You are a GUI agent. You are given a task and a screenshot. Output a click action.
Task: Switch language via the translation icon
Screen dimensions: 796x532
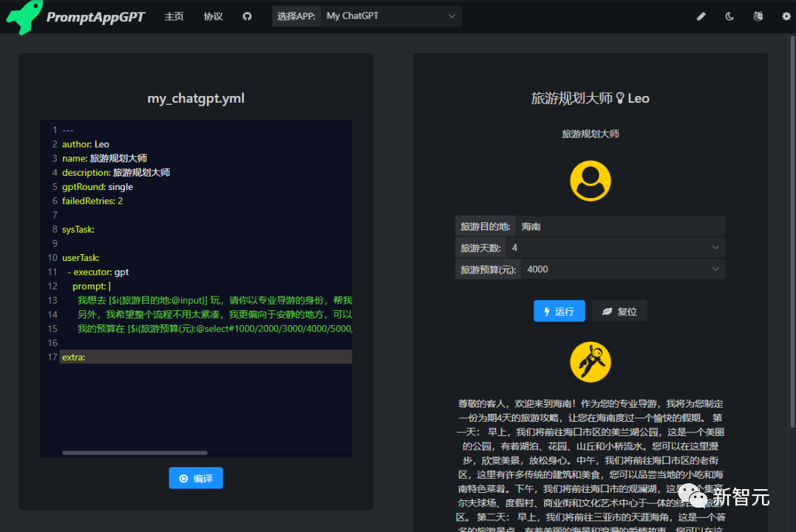coord(758,16)
